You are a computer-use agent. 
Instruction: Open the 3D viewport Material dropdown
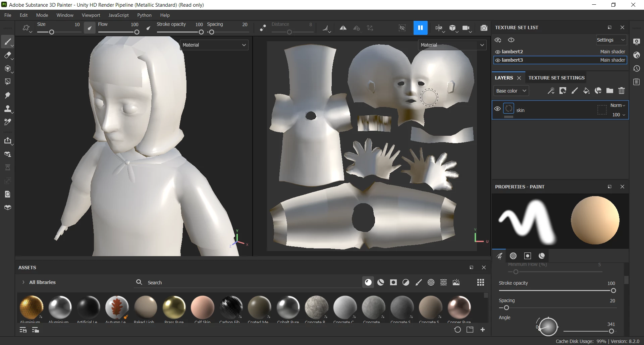pyautogui.click(x=214, y=45)
